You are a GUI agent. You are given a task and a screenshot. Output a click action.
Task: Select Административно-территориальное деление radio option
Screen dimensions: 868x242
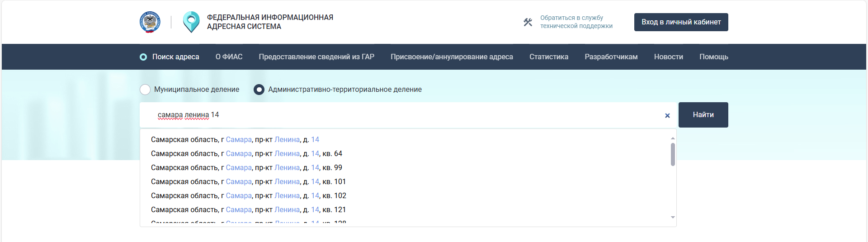(259, 90)
